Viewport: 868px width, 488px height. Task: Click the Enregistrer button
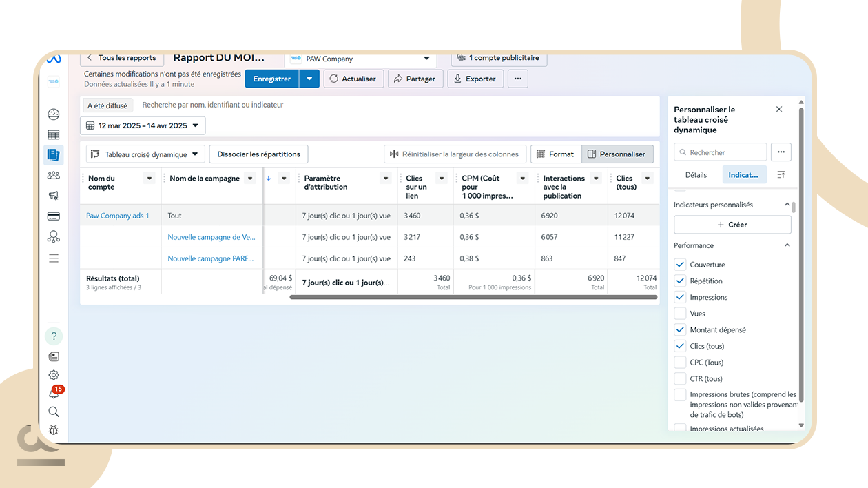pyautogui.click(x=272, y=79)
